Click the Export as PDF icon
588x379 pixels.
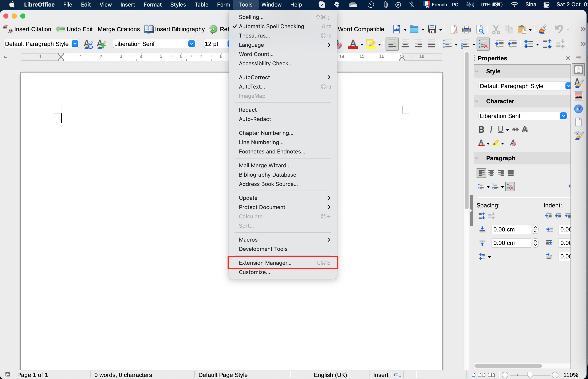click(x=453, y=30)
